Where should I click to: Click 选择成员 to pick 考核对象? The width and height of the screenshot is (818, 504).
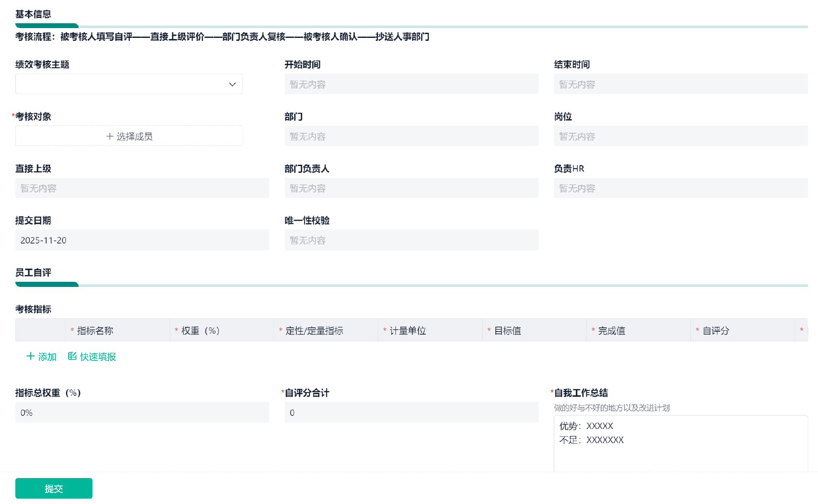[x=134, y=136]
